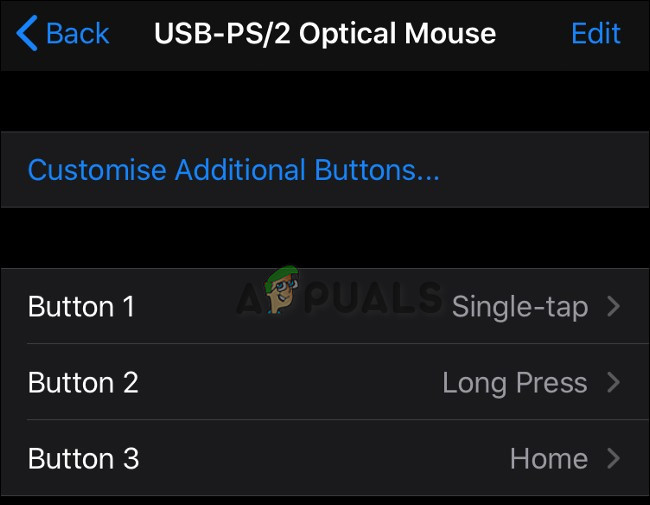Tap the blank gap above Customise Additional Buttons
The height and width of the screenshot is (505, 650).
pos(325,100)
